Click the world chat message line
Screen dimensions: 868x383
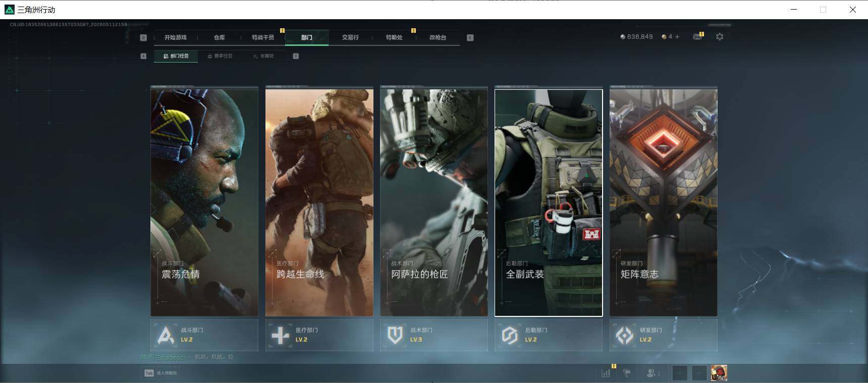click(x=187, y=357)
